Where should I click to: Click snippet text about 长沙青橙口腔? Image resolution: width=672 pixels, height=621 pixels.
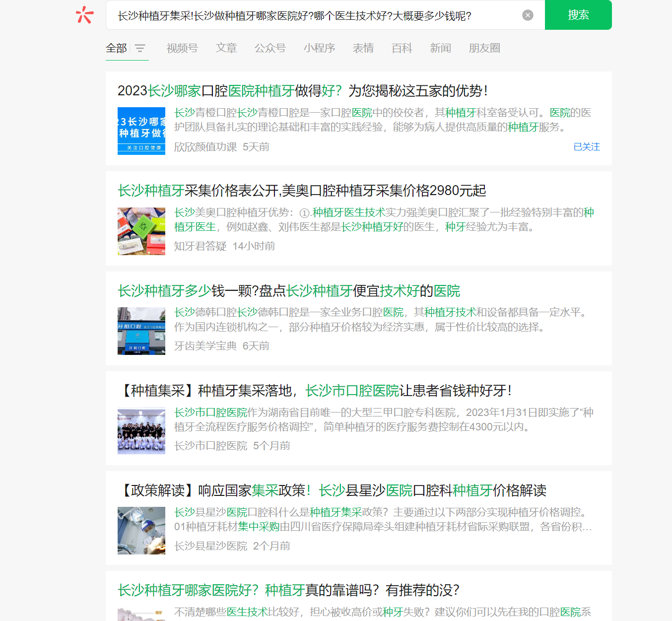click(383, 120)
